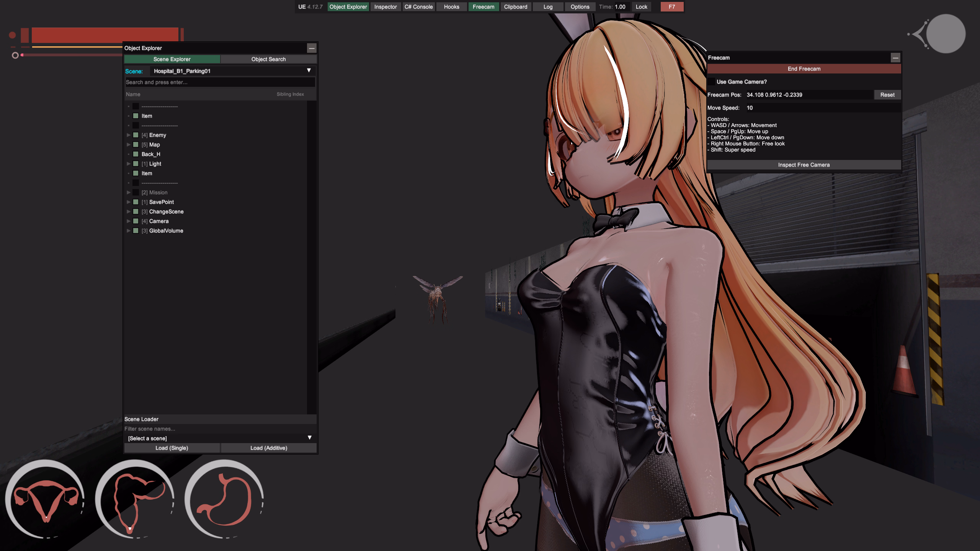Click the intestine organ status icon
The image size is (980, 551).
pos(135,499)
